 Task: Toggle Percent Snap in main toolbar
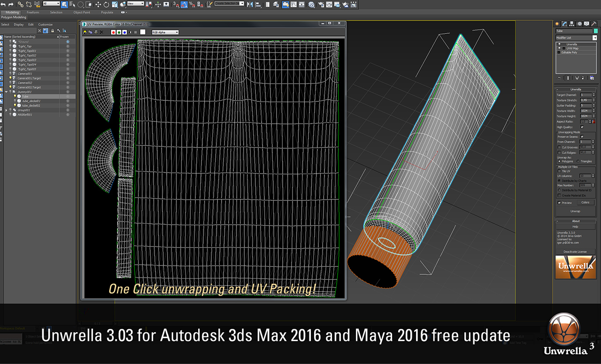click(193, 4)
